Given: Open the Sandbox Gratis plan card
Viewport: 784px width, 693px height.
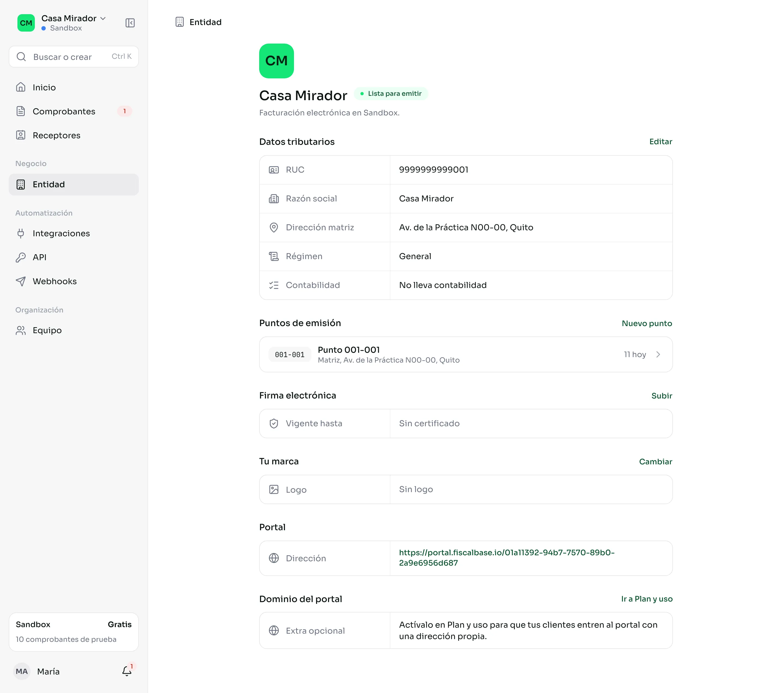Looking at the screenshot, I should (74, 632).
